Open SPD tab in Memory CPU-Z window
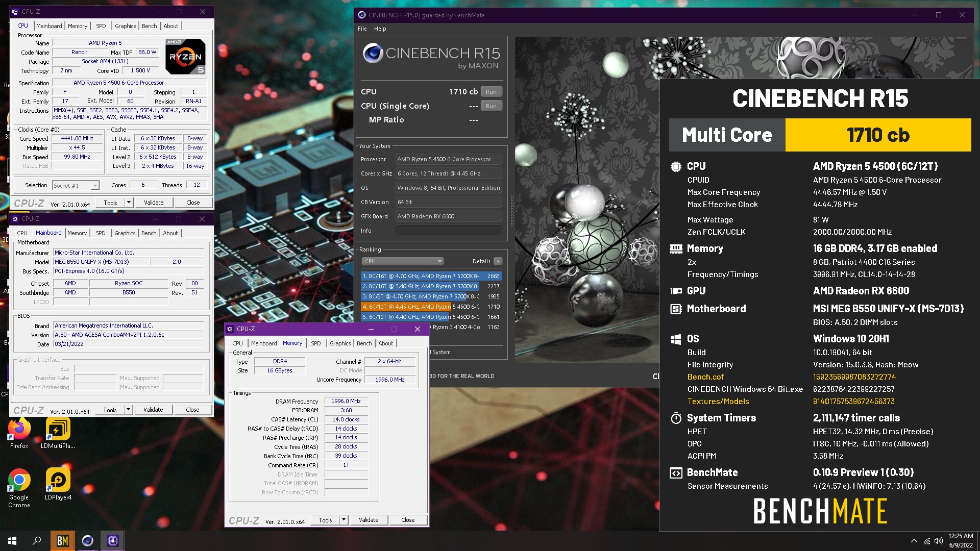This screenshot has height=551, width=980. point(316,343)
